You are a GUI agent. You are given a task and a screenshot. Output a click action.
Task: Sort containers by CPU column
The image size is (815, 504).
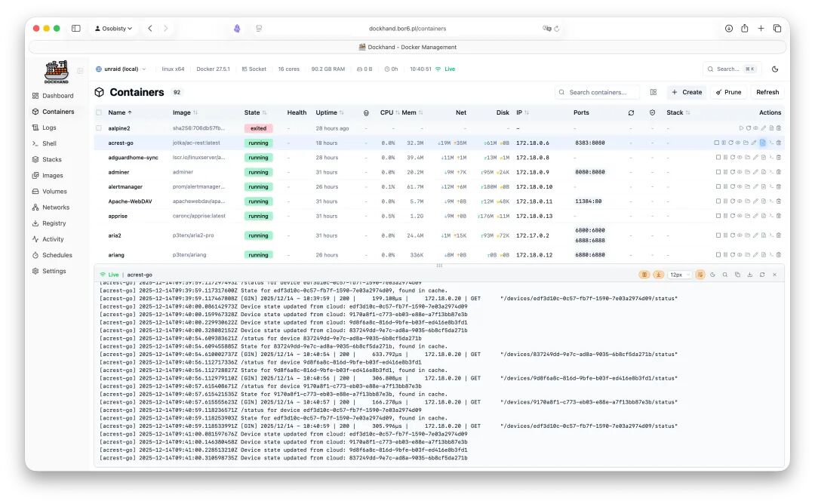389,112
